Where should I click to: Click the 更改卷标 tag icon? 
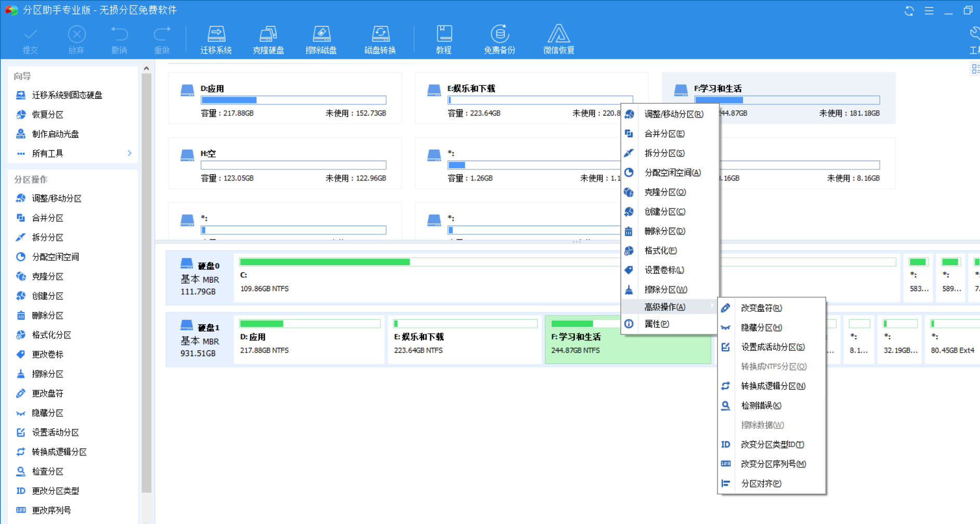tap(21, 355)
